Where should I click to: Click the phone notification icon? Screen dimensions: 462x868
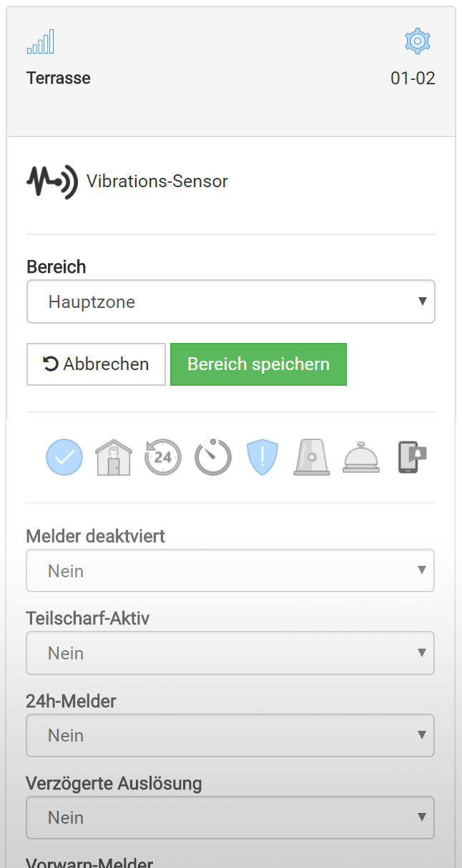[411, 457]
